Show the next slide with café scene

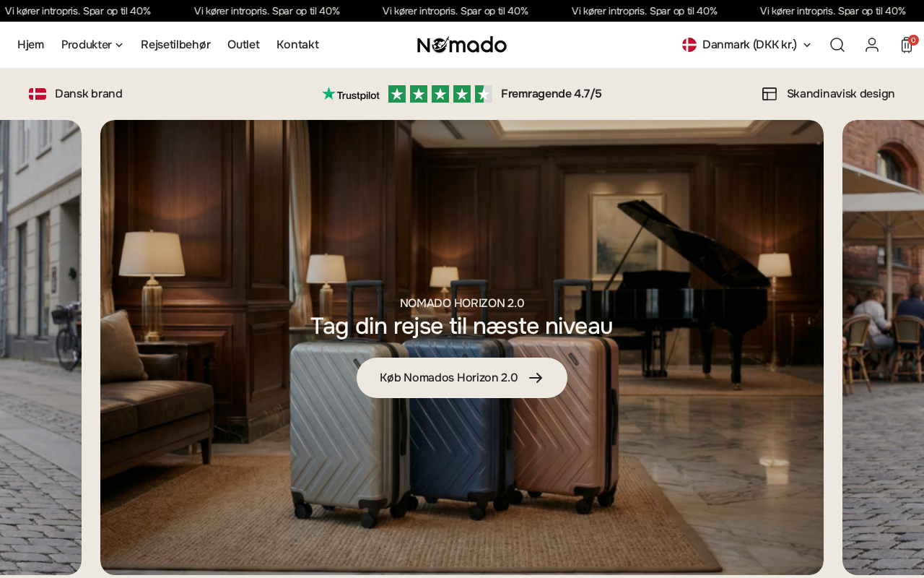883,348
